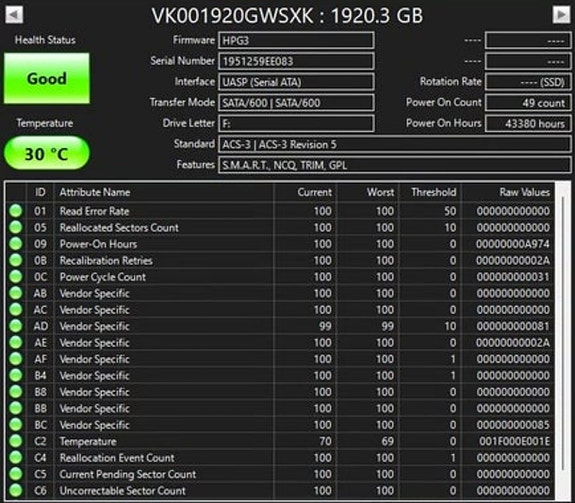Viewport: 575px width, 503px height.
Task: Click the 30 °C temperature indicator
Action: click(x=47, y=153)
